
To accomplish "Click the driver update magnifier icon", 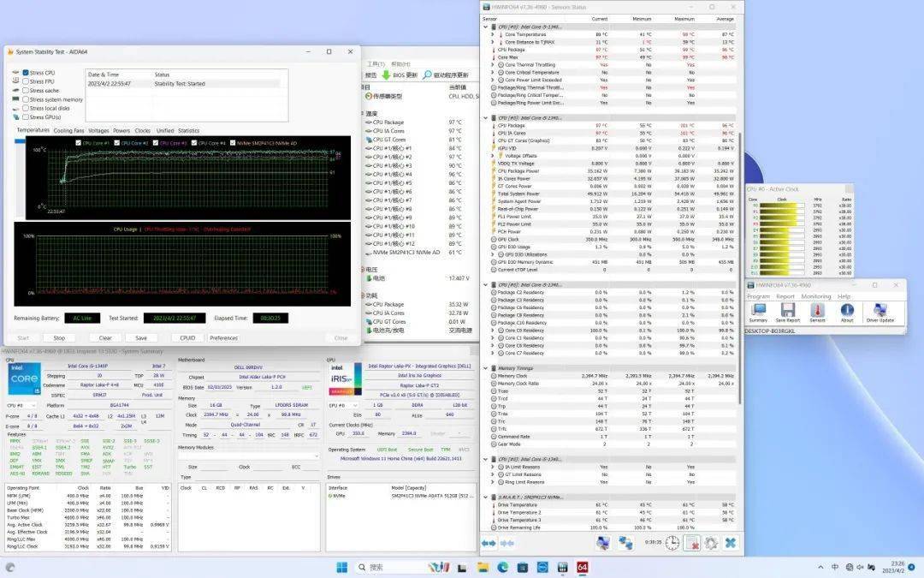I will 427,74.
